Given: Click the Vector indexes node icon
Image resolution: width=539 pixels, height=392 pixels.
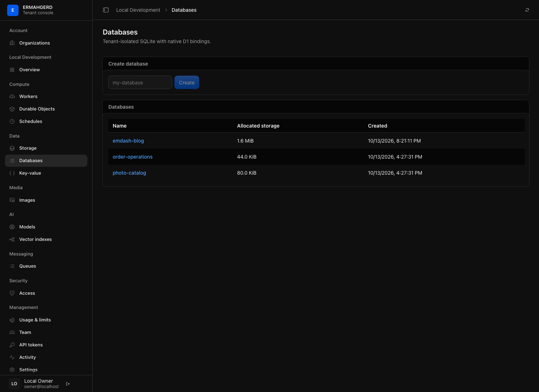Looking at the screenshot, I should coord(12,239).
